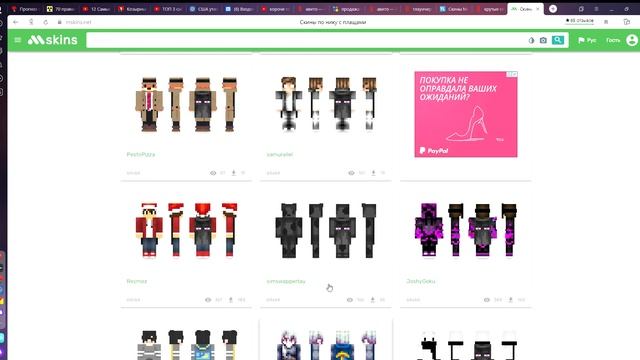Focus the skin search field
This screenshot has height=360, width=640.
[306, 40]
